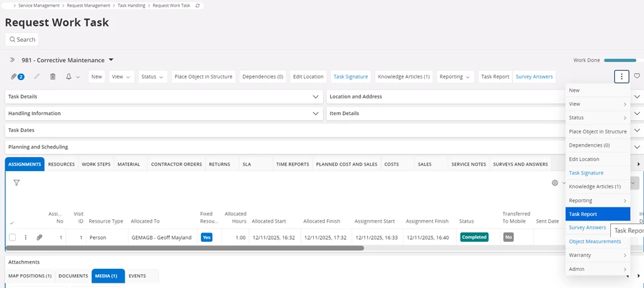Switch to the Map Positions (1) tab
The width and height of the screenshot is (644, 288).
point(30,276)
